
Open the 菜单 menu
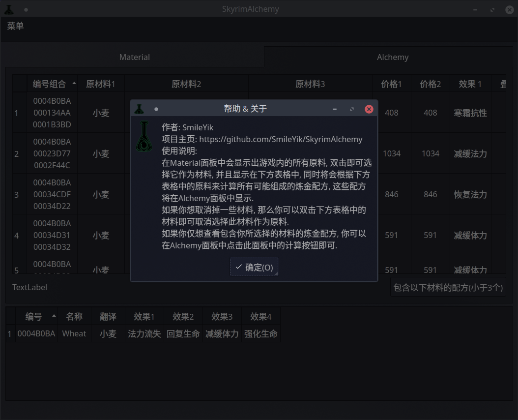(16, 26)
